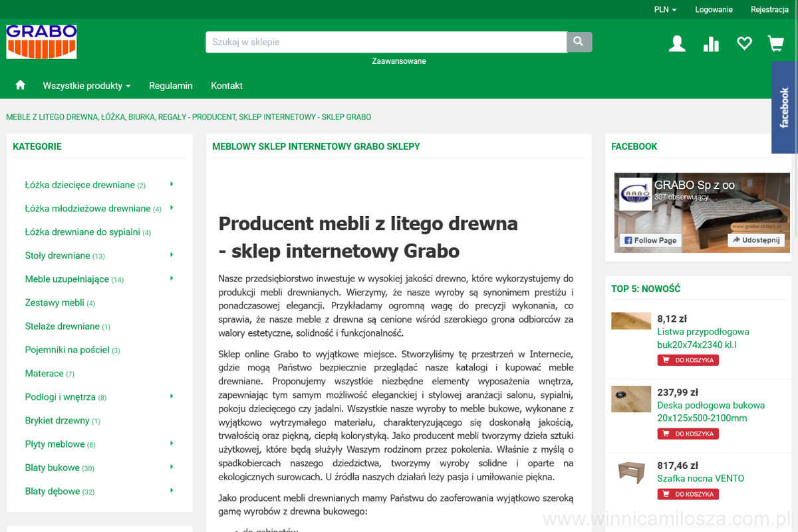Open the user account icon
Screen dimensions: 798x532
[677, 44]
